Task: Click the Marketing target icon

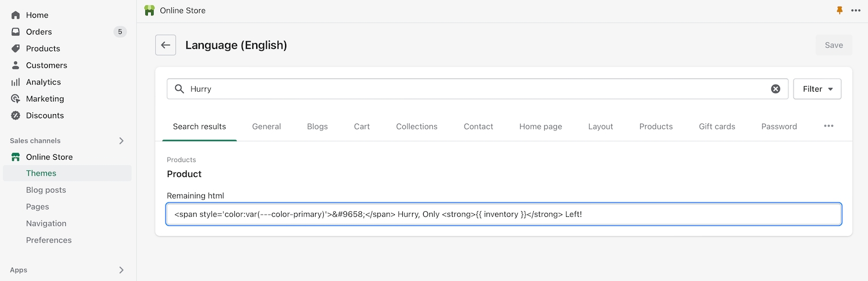Action: [x=16, y=99]
